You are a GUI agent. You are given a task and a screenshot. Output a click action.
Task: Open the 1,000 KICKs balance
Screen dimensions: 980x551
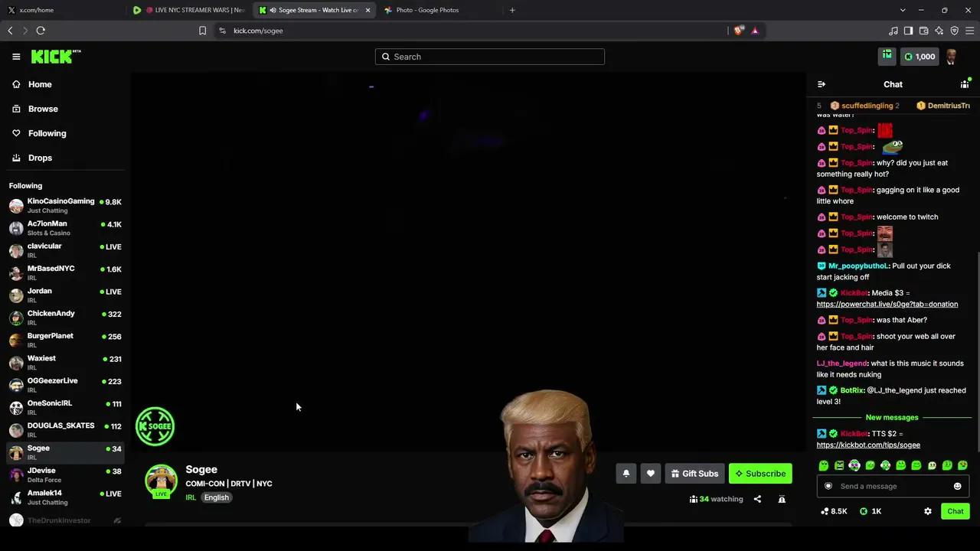click(920, 57)
